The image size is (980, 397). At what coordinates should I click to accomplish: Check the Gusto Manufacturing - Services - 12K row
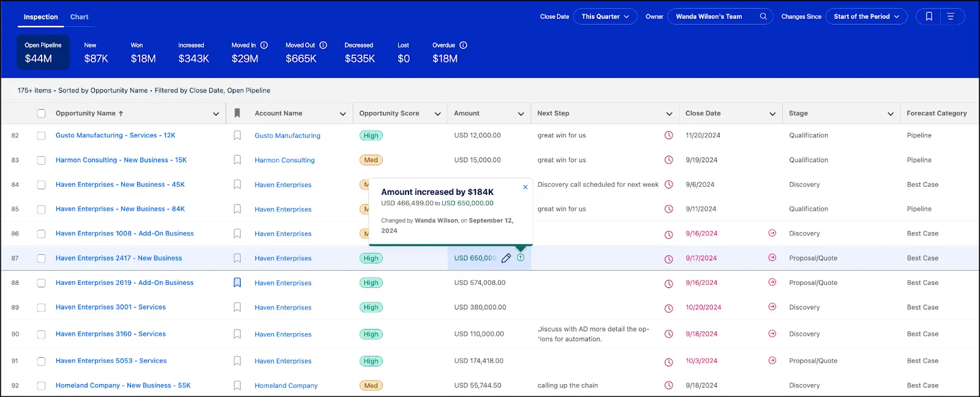pos(41,136)
